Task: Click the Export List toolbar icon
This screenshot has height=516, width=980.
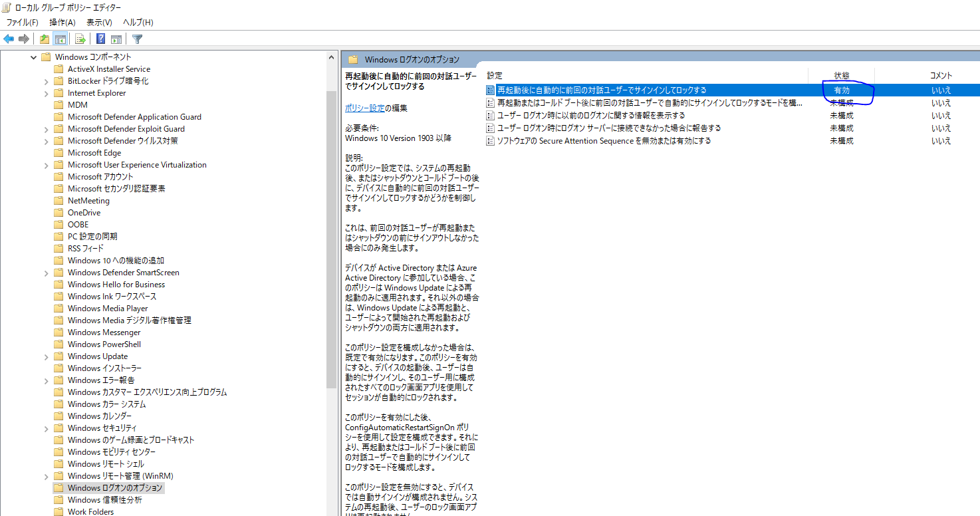Action: [x=79, y=39]
